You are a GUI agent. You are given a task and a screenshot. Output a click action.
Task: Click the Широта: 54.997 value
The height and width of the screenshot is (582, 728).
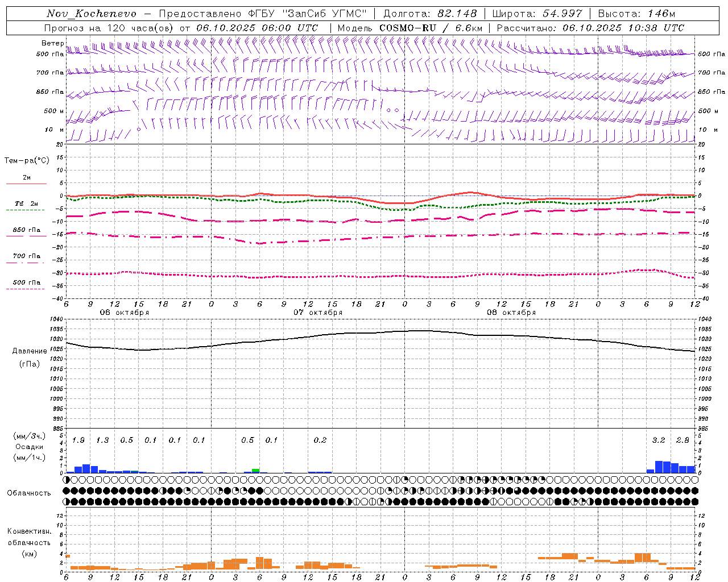click(537, 14)
